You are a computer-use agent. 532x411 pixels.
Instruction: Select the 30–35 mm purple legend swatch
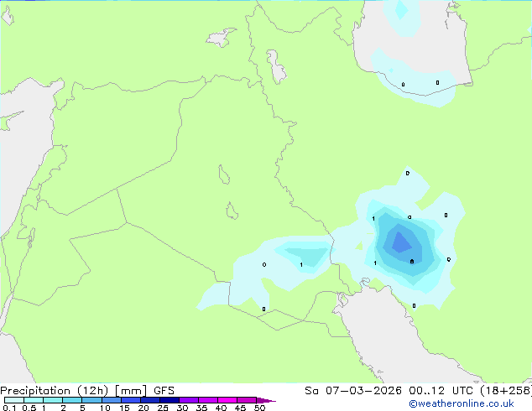click(189, 400)
